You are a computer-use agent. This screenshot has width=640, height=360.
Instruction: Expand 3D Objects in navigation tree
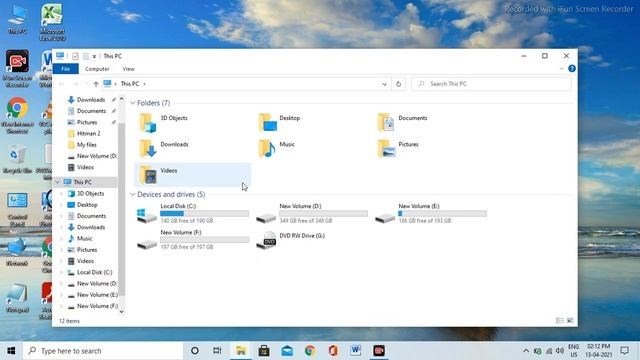62,193
